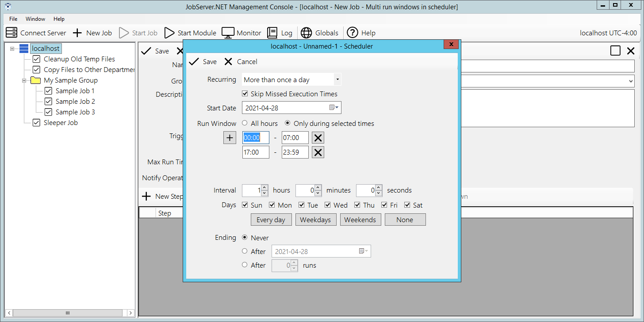Add a new run window time range
Viewport: 644px width, 322px height.
pos(230,137)
